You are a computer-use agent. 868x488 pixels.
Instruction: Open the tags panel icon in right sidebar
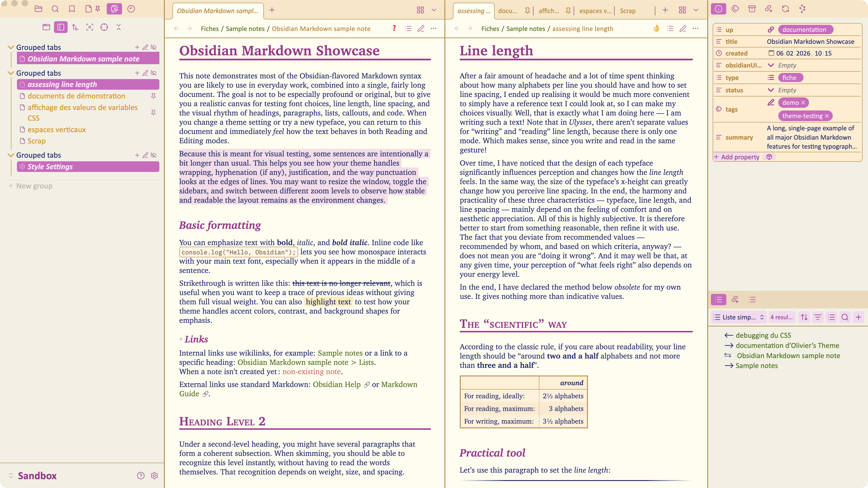click(x=735, y=9)
